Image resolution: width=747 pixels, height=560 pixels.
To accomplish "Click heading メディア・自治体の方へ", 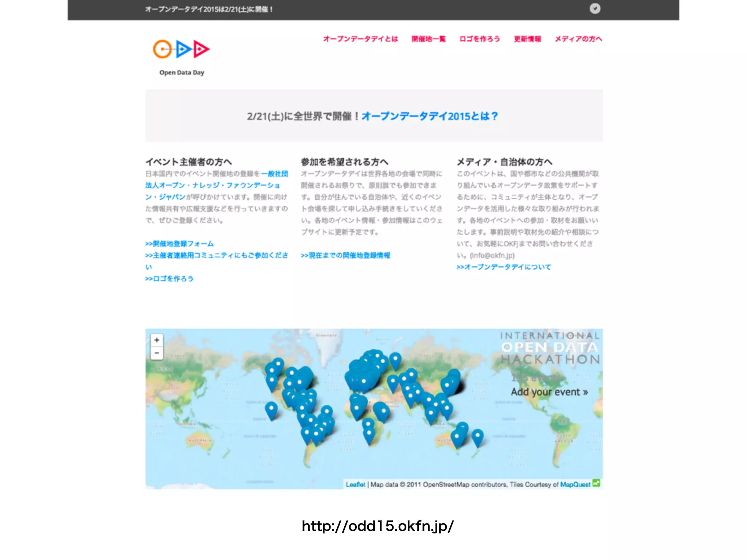I will coord(504,162).
